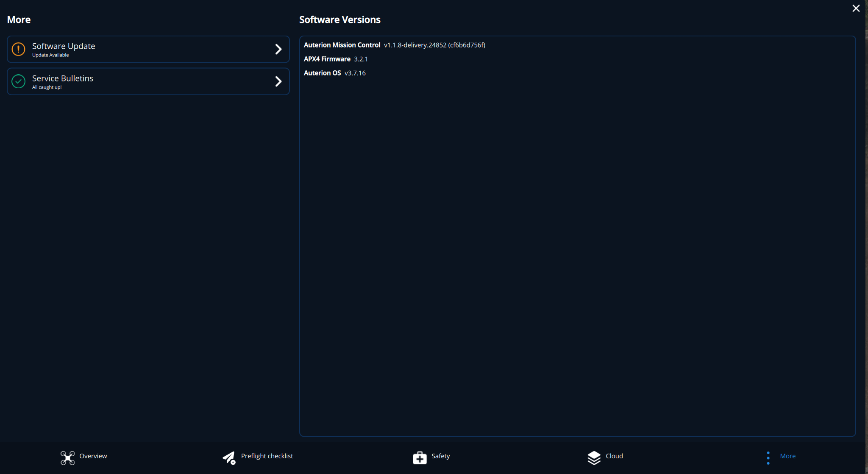The image size is (868, 474).
Task: Click the orange update warning icon
Action: click(18, 49)
